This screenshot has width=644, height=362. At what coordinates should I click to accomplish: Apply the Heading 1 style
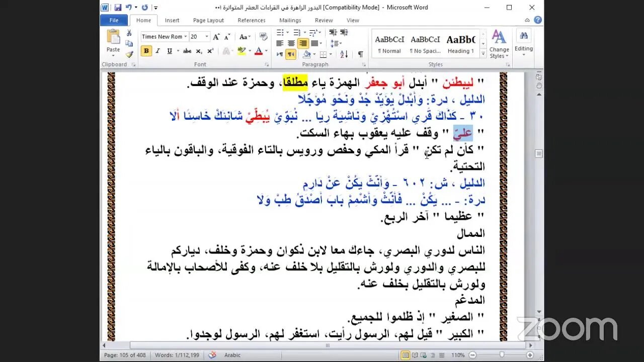[x=461, y=44]
